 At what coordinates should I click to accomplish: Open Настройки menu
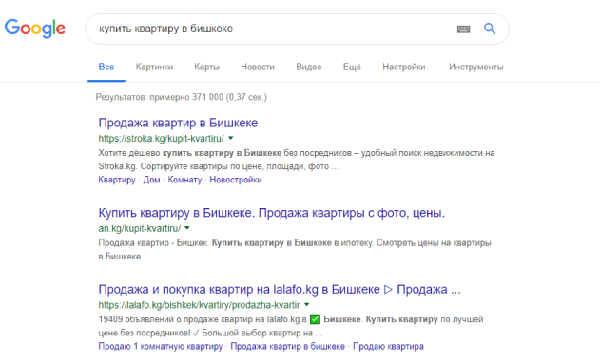pyautogui.click(x=404, y=67)
